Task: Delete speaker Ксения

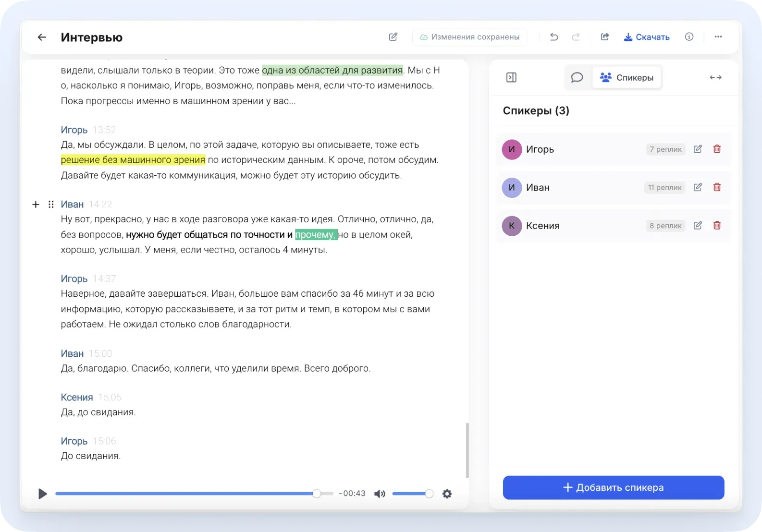Action: coord(717,226)
